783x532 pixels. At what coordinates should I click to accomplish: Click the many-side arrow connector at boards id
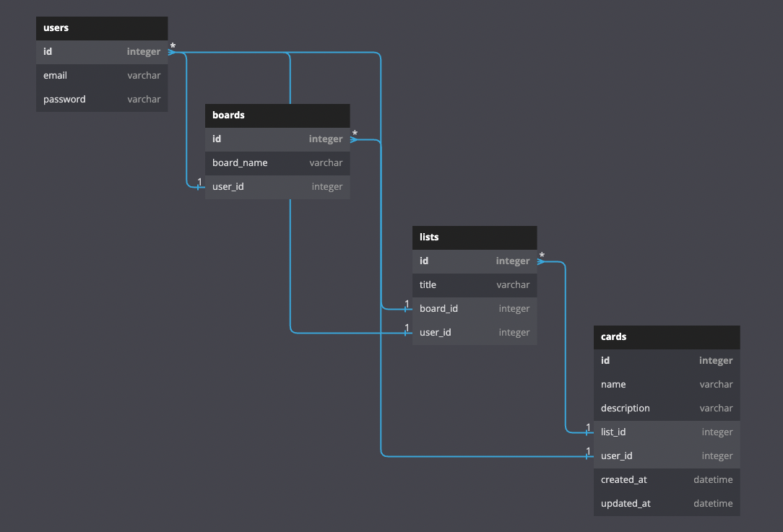(x=353, y=139)
